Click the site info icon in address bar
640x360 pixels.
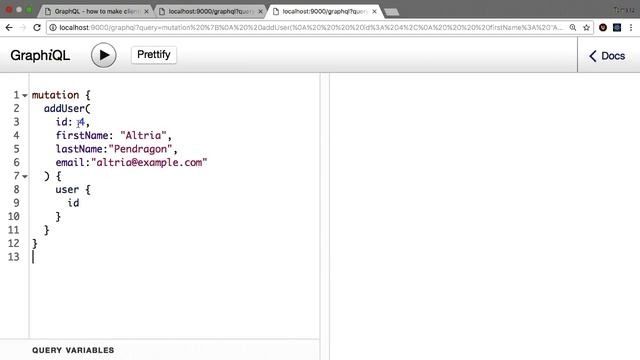(x=53, y=27)
